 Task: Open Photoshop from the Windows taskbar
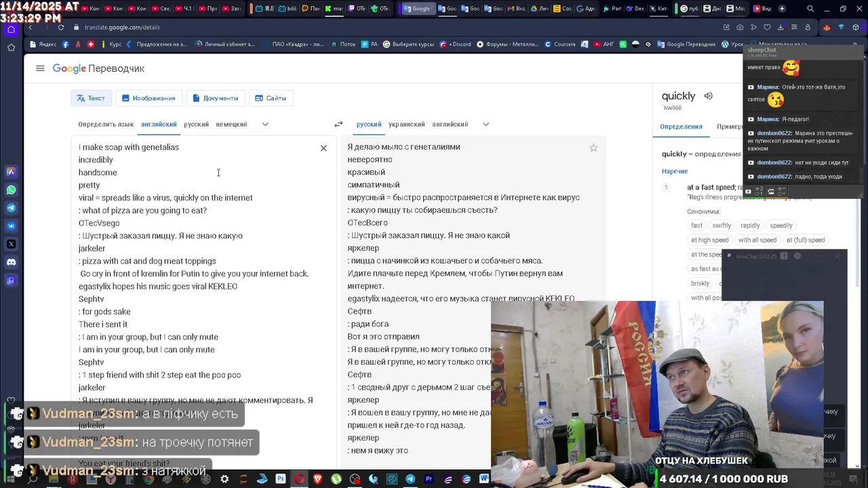pos(281,479)
